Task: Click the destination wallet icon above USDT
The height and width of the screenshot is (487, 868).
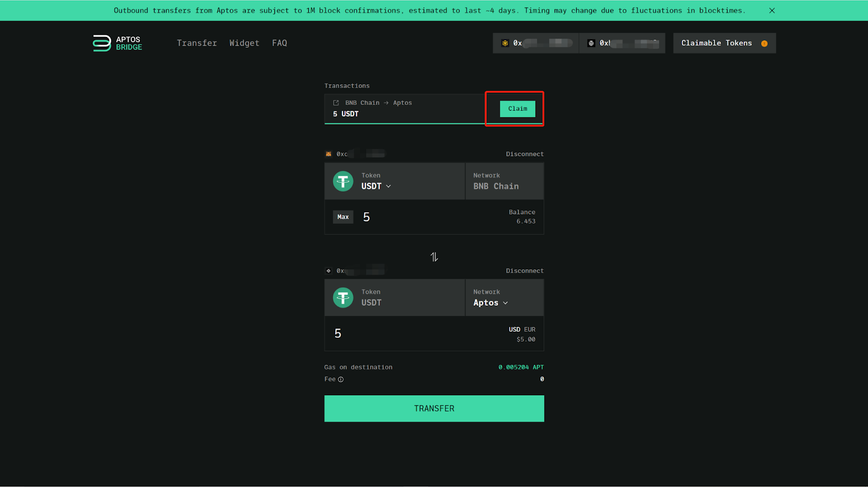Action: (328, 271)
